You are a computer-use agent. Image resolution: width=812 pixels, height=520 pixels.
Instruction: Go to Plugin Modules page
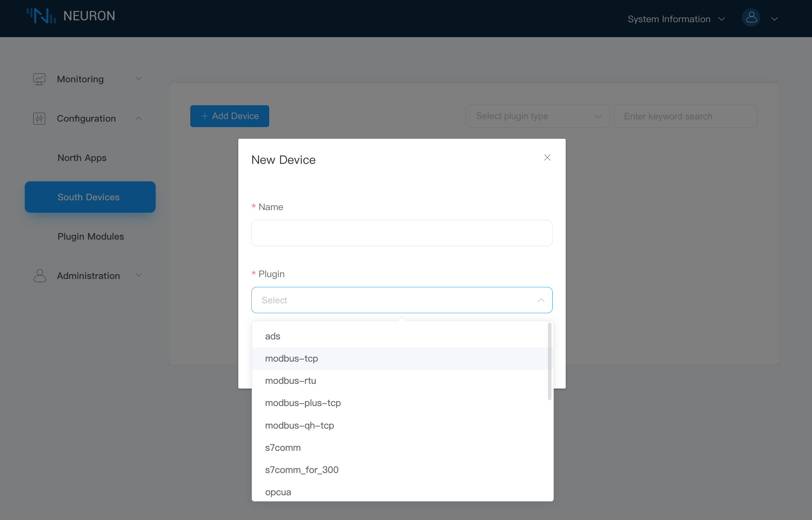[91, 236]
